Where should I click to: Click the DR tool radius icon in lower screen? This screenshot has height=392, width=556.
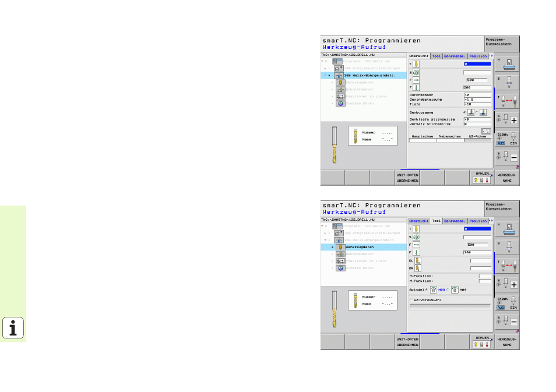418,269
